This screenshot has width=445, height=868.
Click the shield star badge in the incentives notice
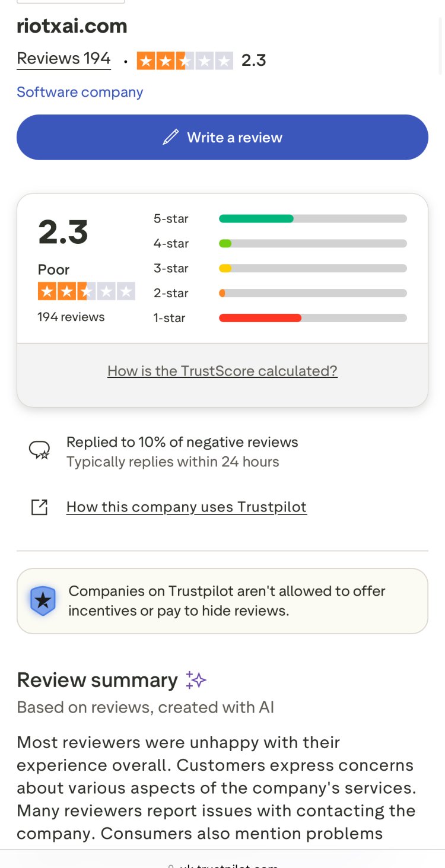pos(43,600)
